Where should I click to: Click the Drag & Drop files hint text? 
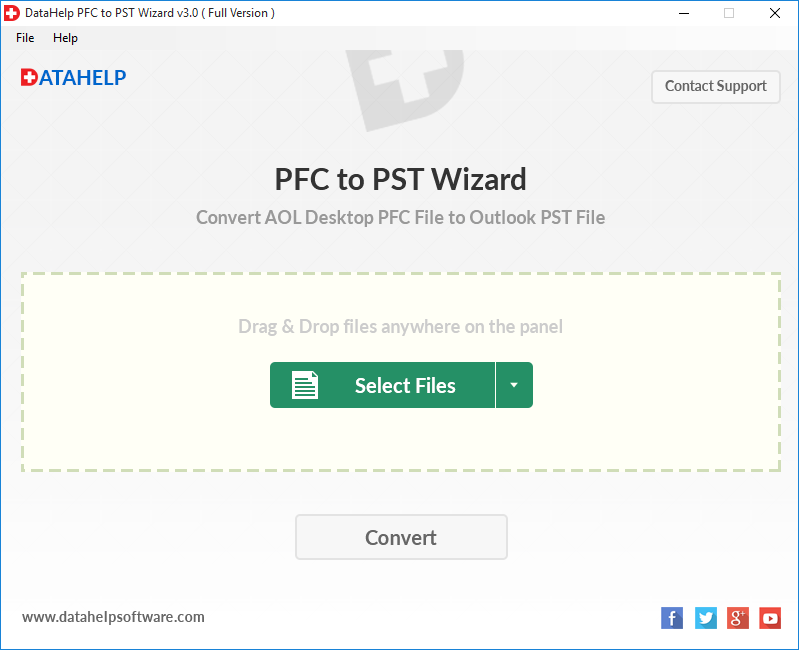click(401, 327)
